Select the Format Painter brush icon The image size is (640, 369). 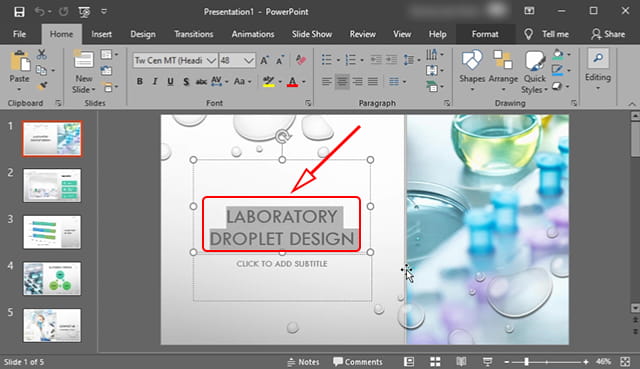click(42, 85)
